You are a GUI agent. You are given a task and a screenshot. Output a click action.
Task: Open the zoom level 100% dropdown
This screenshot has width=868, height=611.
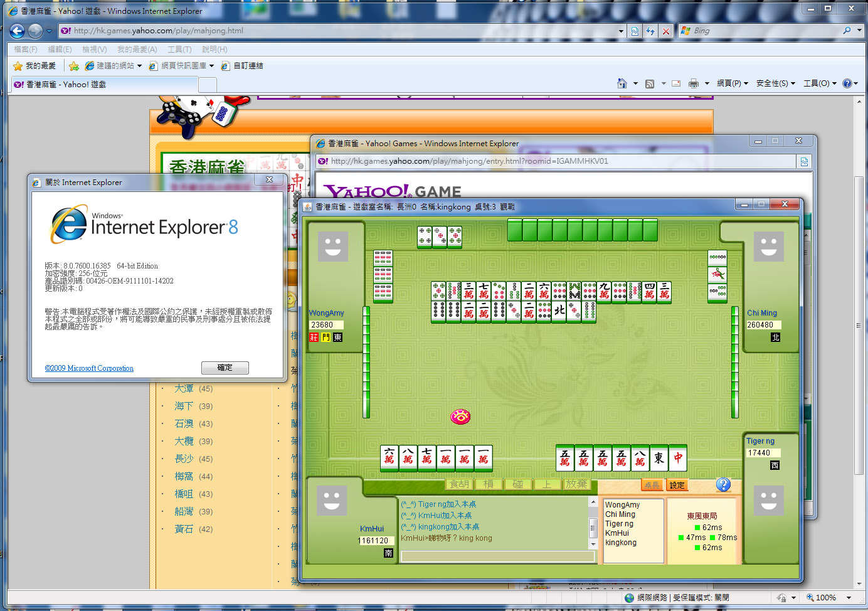(849, 598)
